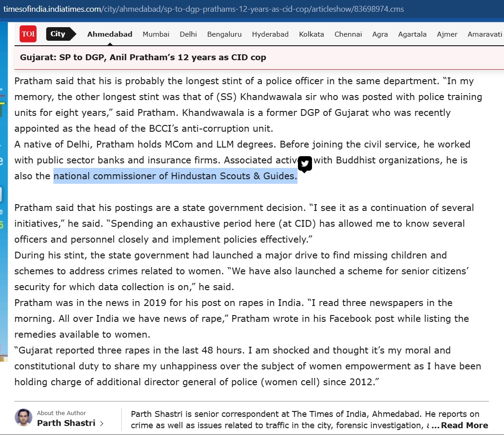Click the author bio text 'senior correspondent at The Times of India'
The image size is (504, 435).
click(x=281, y=414)
